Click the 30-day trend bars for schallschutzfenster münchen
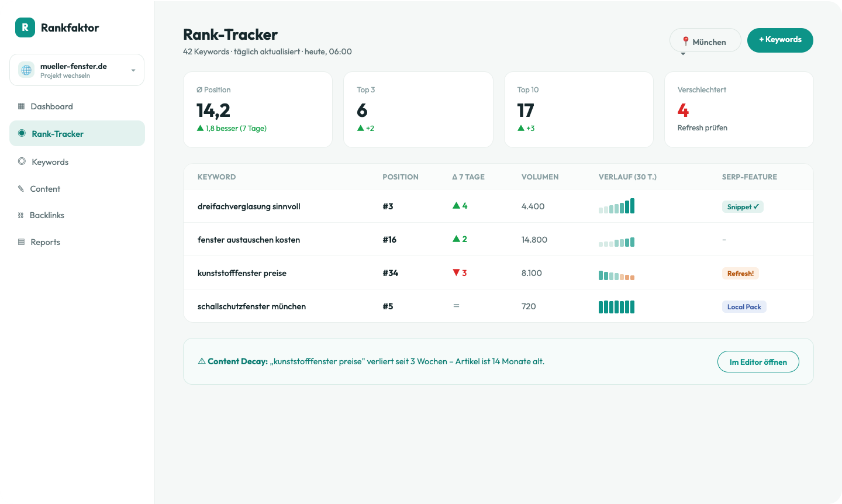The width and height of the screenshot is (842, 504). pos(616,306)
